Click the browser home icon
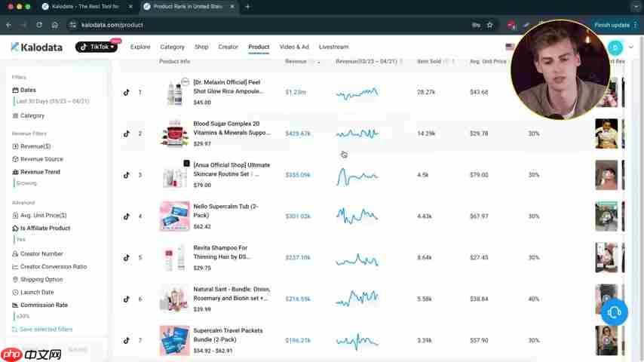Viewport: 644px width, 362px height. coord(54,25)
